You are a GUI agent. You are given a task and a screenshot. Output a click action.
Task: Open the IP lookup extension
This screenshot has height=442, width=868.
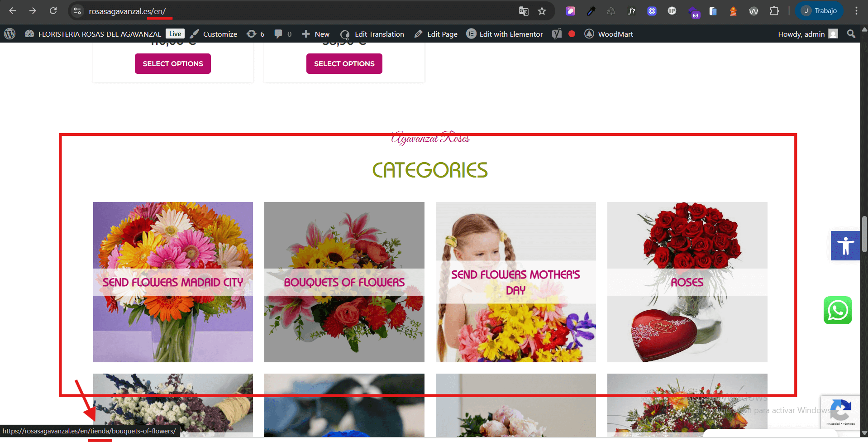(x=672, y=11)
